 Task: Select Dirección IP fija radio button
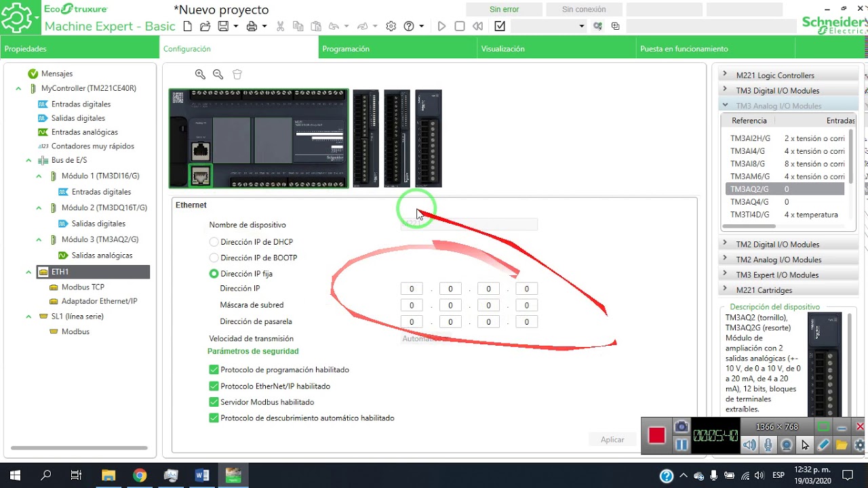214,274
